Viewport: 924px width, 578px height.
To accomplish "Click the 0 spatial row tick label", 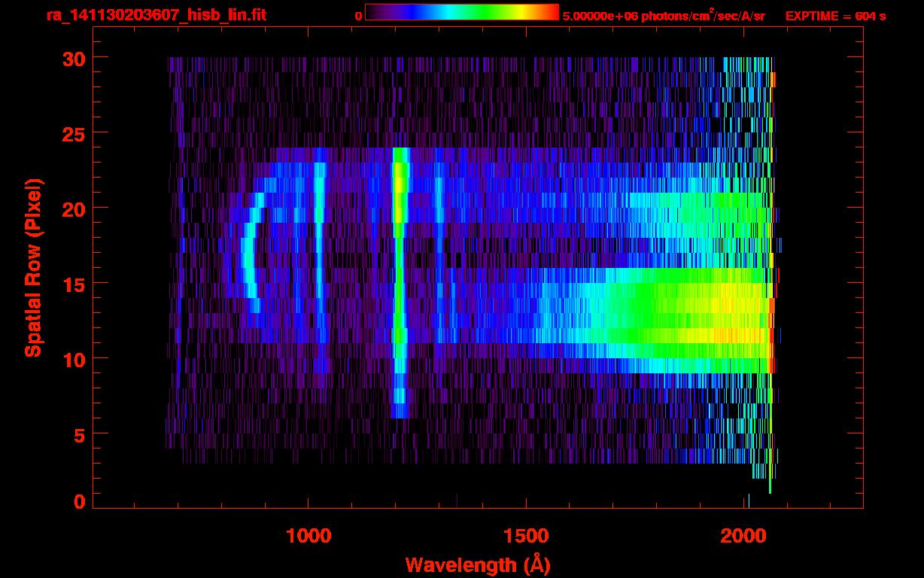I will [81, 501].
